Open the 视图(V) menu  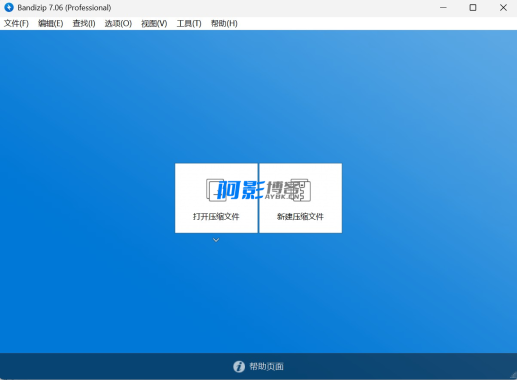click(x=154, y=23)
